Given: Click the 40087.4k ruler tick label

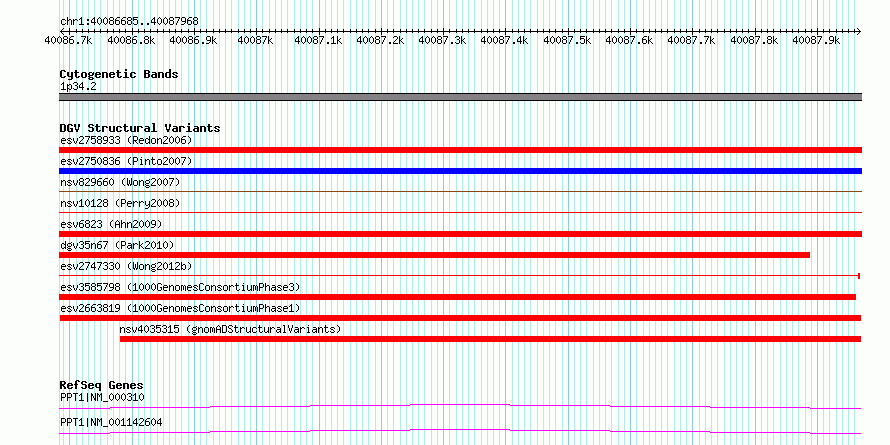Looking at the screenshot, I should coord(505,40).
